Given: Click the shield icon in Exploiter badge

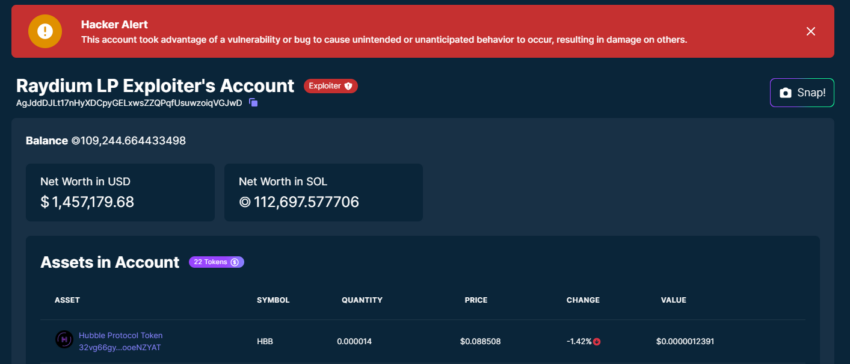Looking at the screenshot, I should point(348,86).
